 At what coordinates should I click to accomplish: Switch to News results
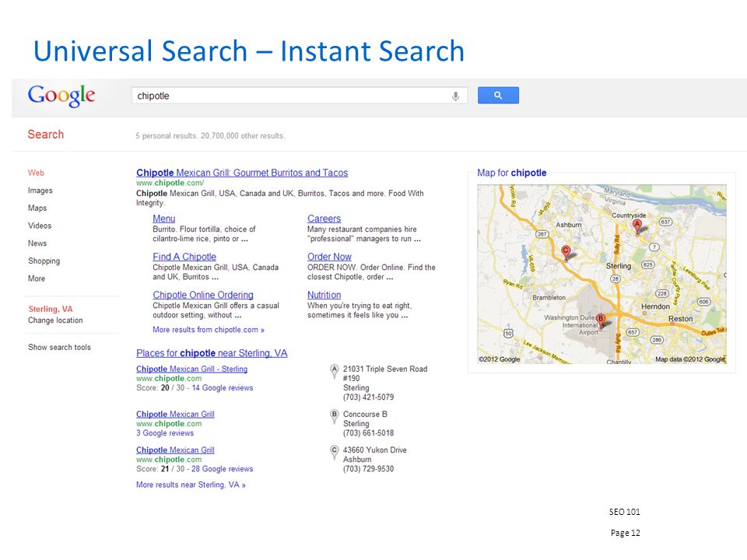tap(37, 243)
